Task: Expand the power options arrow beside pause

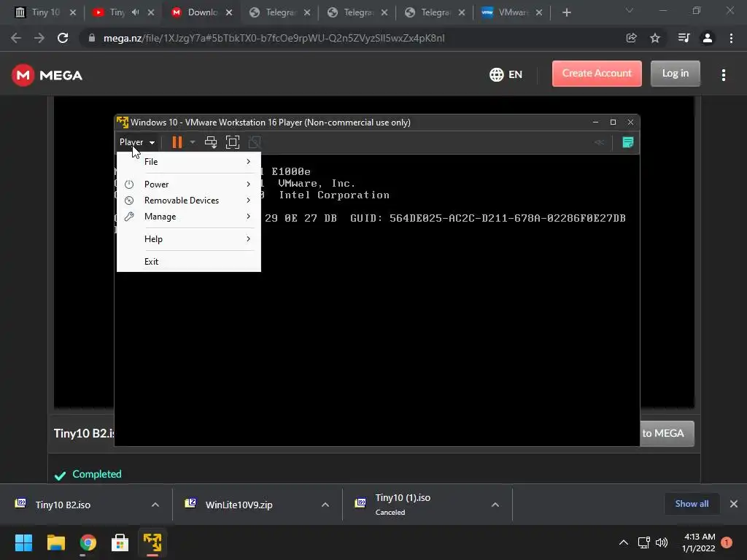Action: click(x=193, y=142)
